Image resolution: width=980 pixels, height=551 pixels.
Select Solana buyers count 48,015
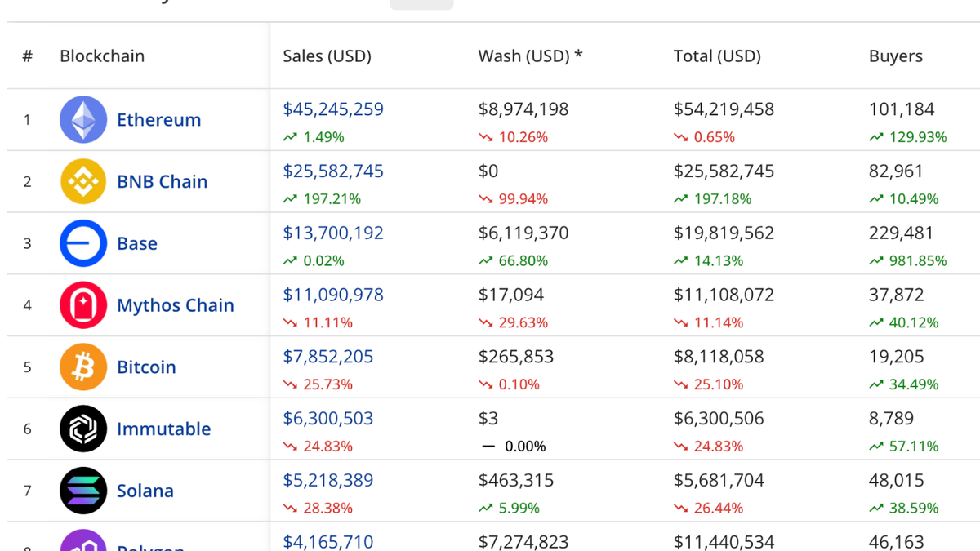click(897, 480)
